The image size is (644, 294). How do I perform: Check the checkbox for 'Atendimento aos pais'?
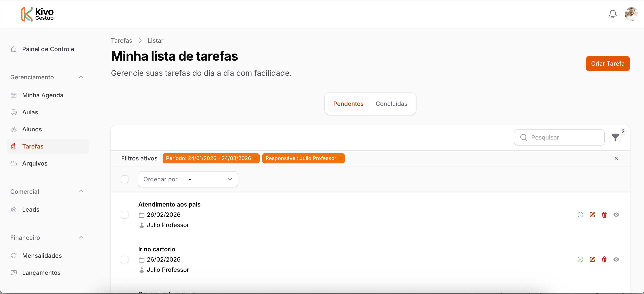point(124,214)
